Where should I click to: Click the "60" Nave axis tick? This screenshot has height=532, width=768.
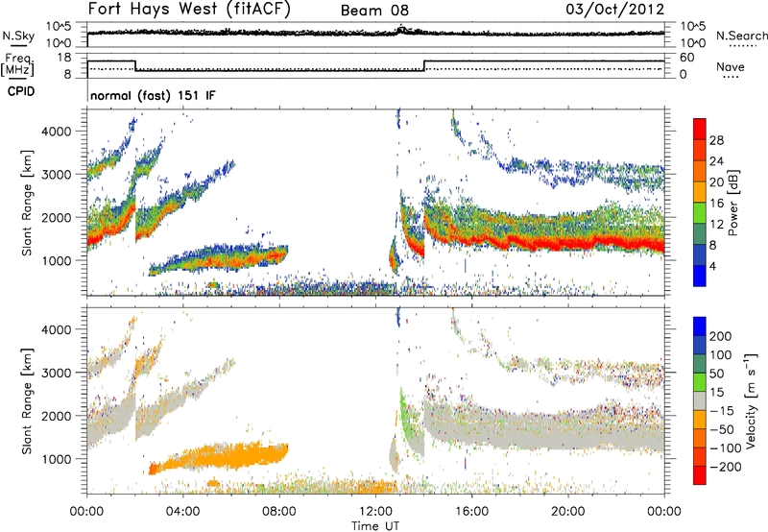pos(687,58)
